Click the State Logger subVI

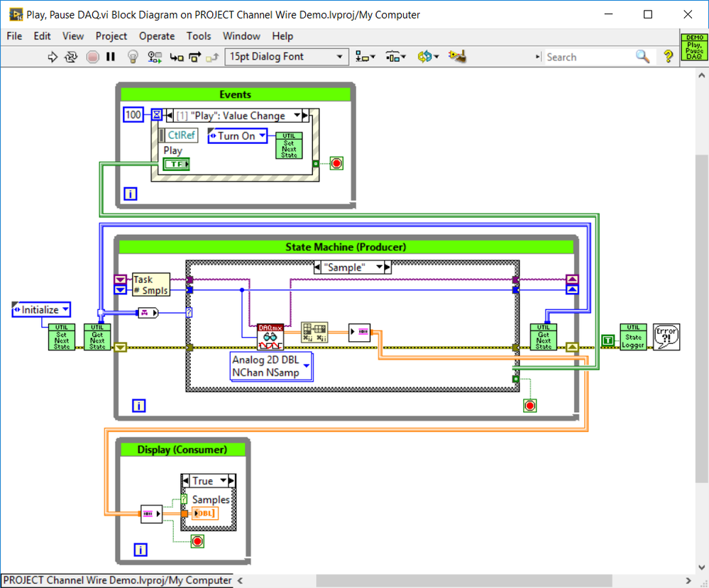click(633, 336)
